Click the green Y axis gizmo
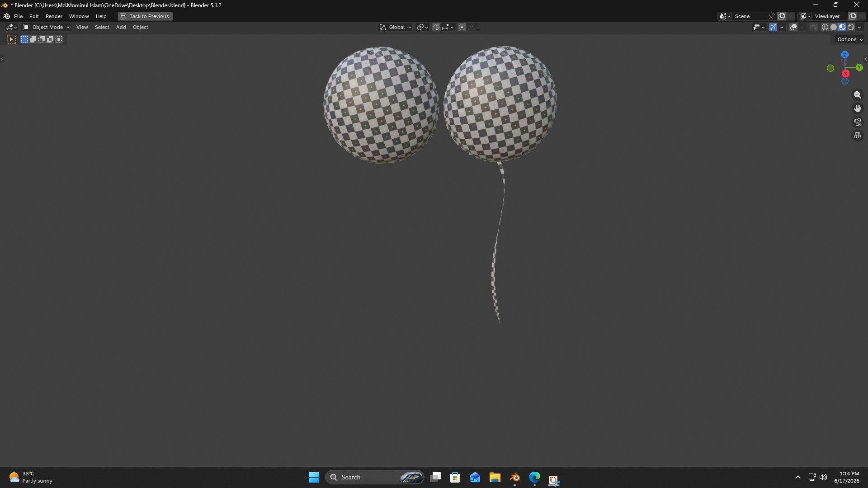This screenshot has width=868, height=488. tap(859, 68)
